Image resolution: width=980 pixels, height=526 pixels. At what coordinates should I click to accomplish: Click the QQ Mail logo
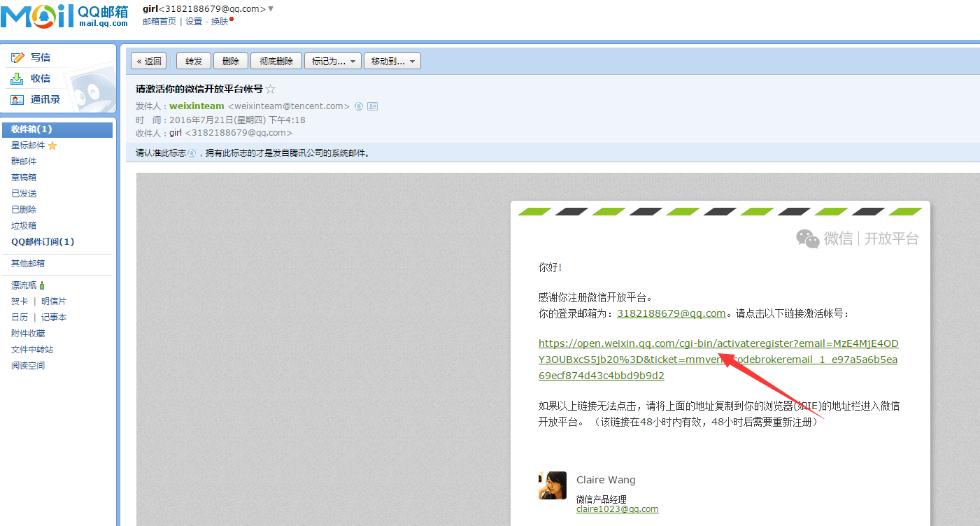pos(64,16)
